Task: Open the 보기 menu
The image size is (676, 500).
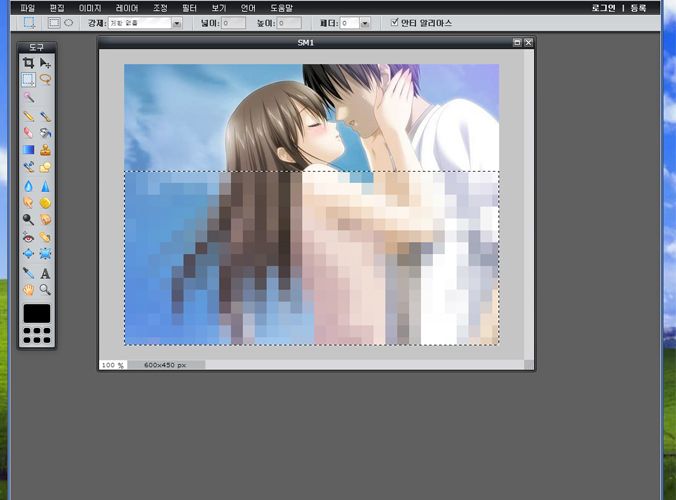Action: coord(219,8)
